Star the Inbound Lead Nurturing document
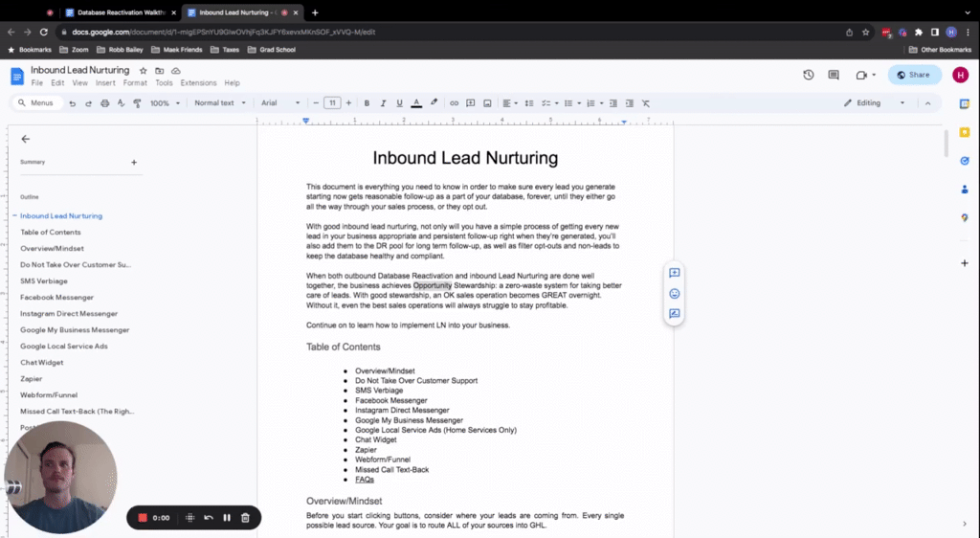This screenshot has width=980, height=538. tap(144, 71)
